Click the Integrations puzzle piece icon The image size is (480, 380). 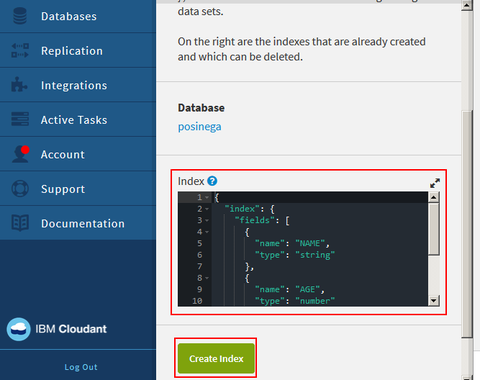(x=19, y=84)
